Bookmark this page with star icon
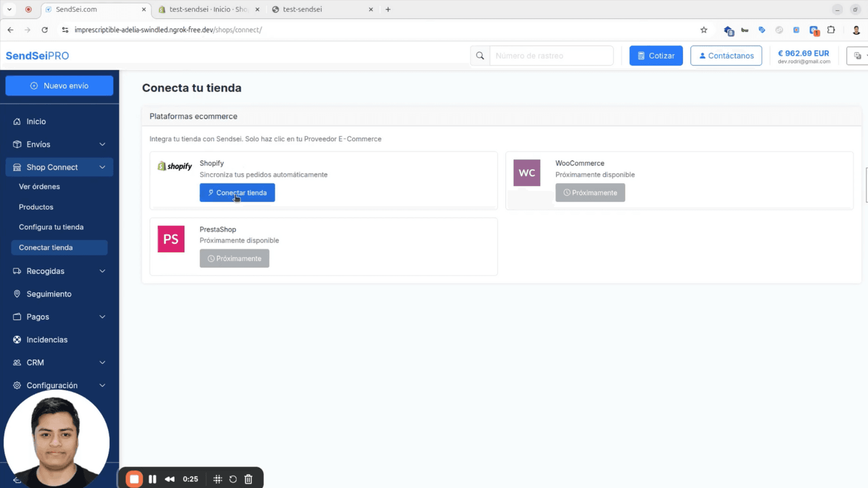868x488 pixels. pos(704,30)
